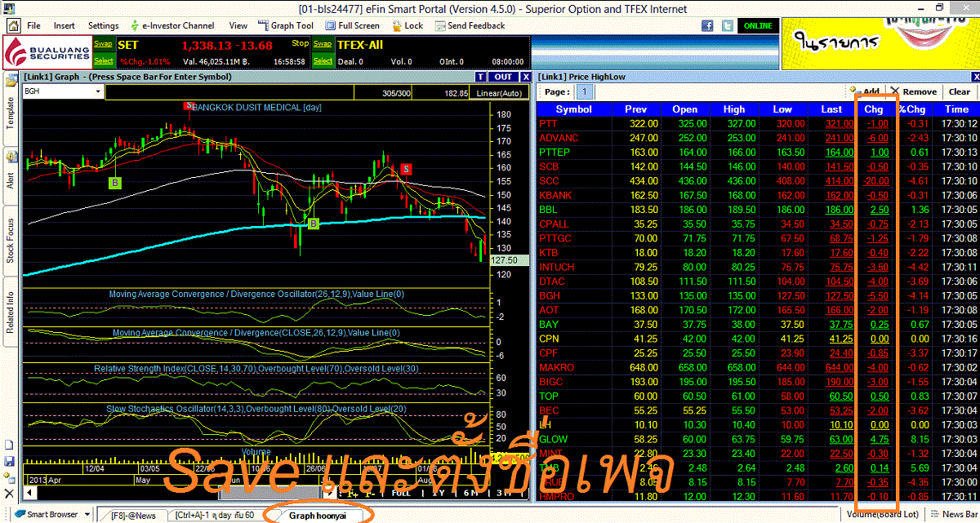
Task: Open the File menu
Action: click(33, 26)
